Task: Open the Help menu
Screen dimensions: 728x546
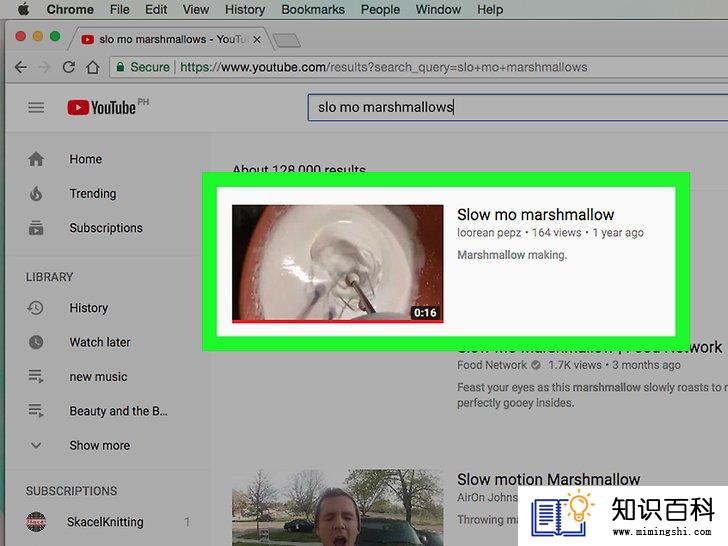Action: click(x=490, y=9)
